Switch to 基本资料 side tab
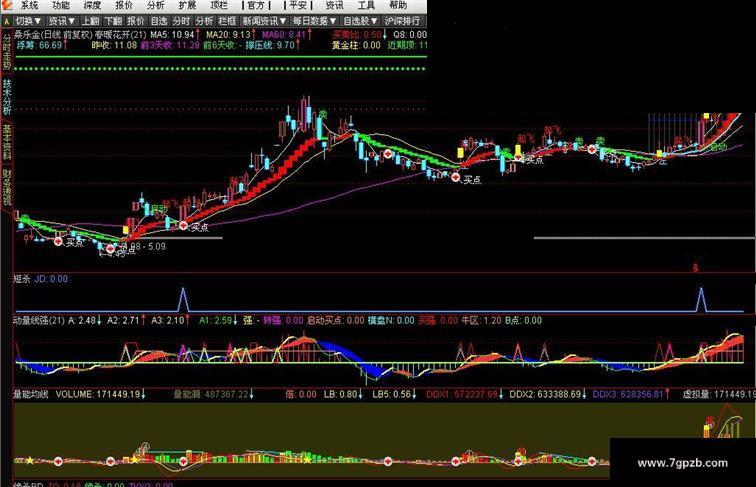 7,142
